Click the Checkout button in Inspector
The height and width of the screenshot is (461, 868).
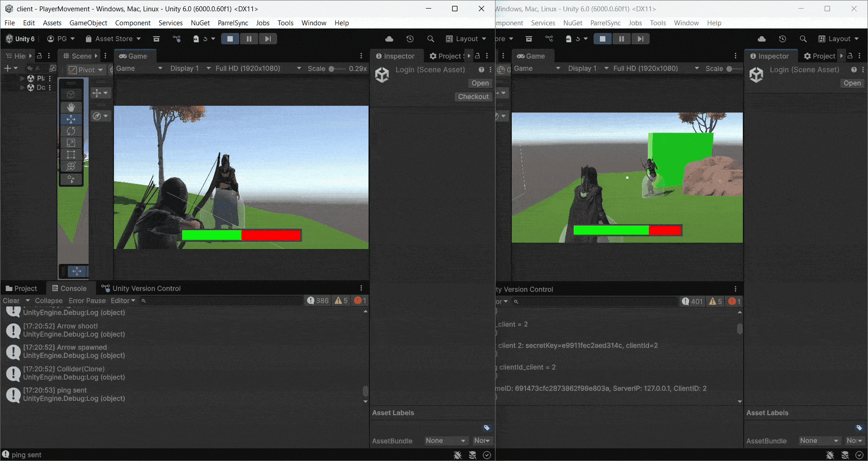(473, 97)
